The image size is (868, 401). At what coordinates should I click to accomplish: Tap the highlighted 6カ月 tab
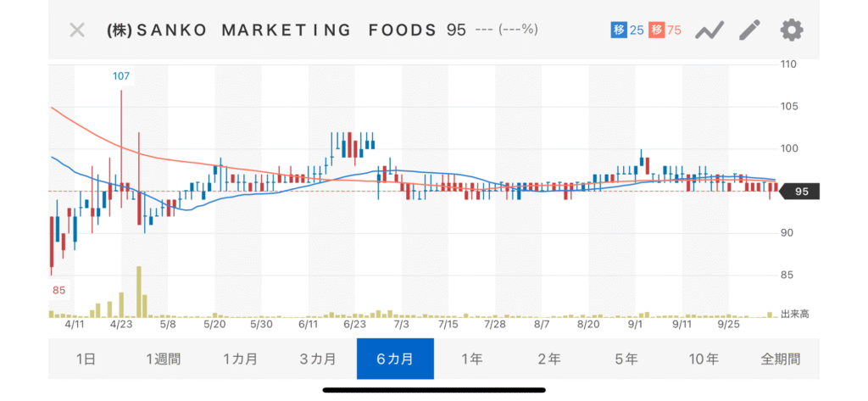coord(395,359)
